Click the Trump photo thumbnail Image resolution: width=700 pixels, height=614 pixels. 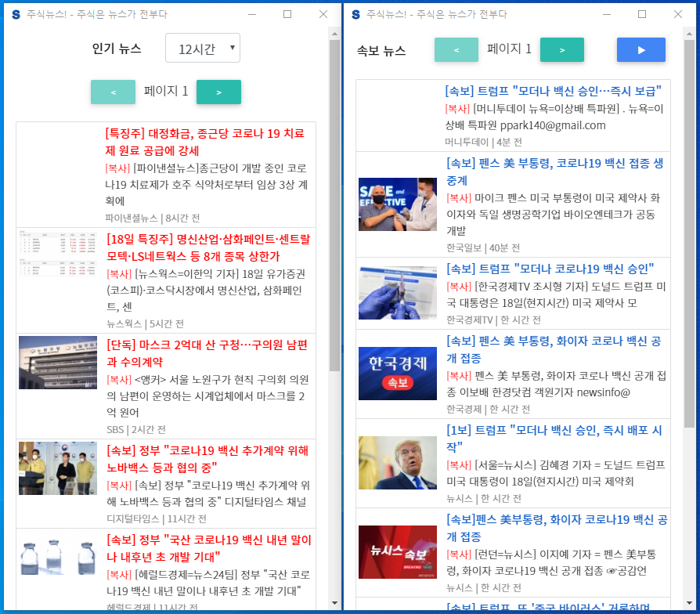click(x=398, y=463)
